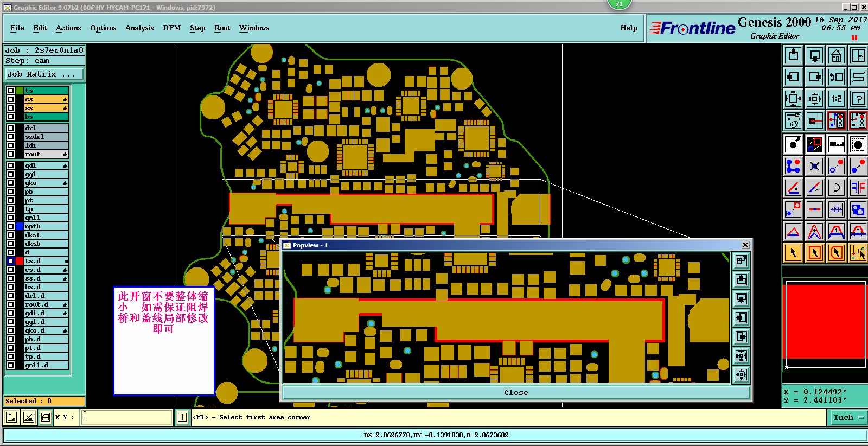Select the szdrl layer row
868x446 pixels.
tap(47, 137)
